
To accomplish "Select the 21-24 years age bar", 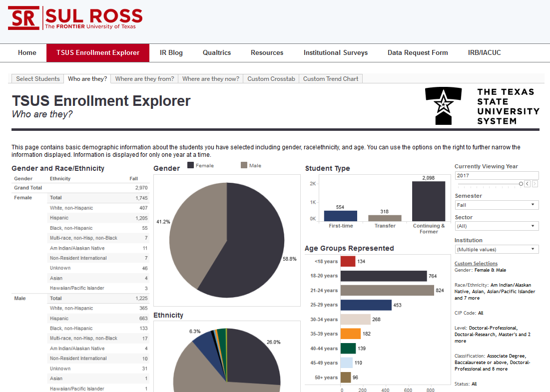I will coord(387,290).
